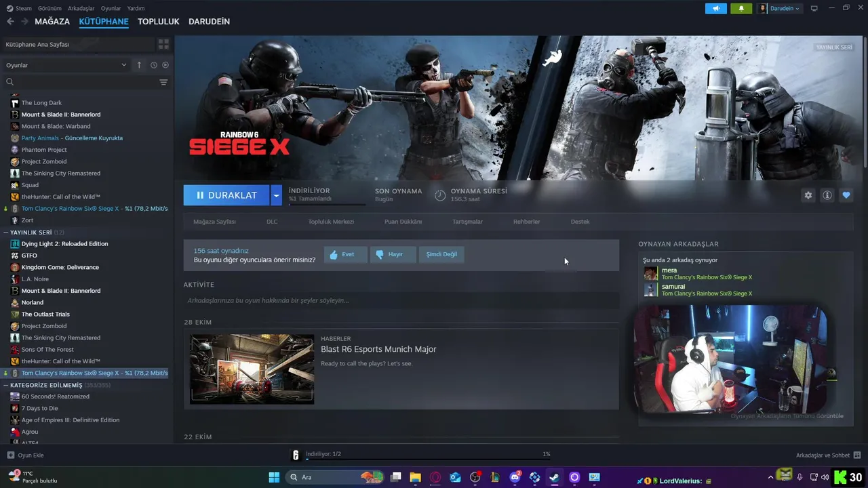Open advanced filter options icon in search bar

tap(163, 82)
